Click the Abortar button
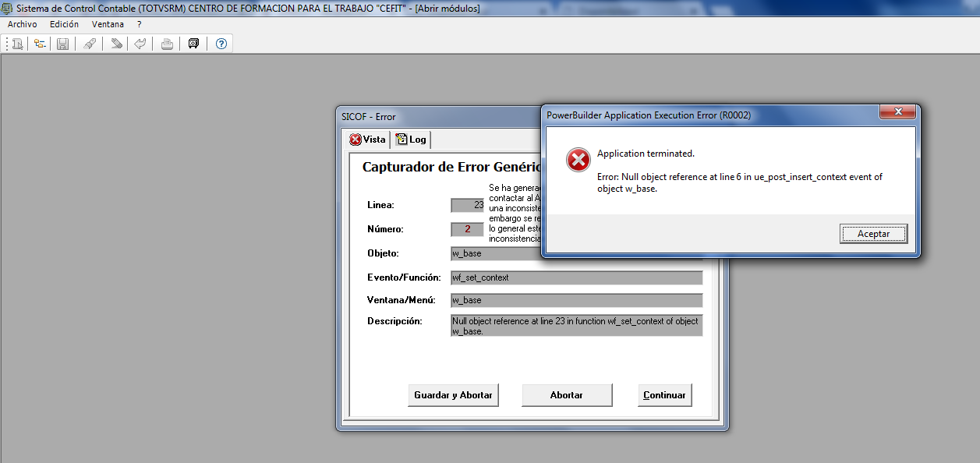The image size is (980, 463). tap(567, 395)
